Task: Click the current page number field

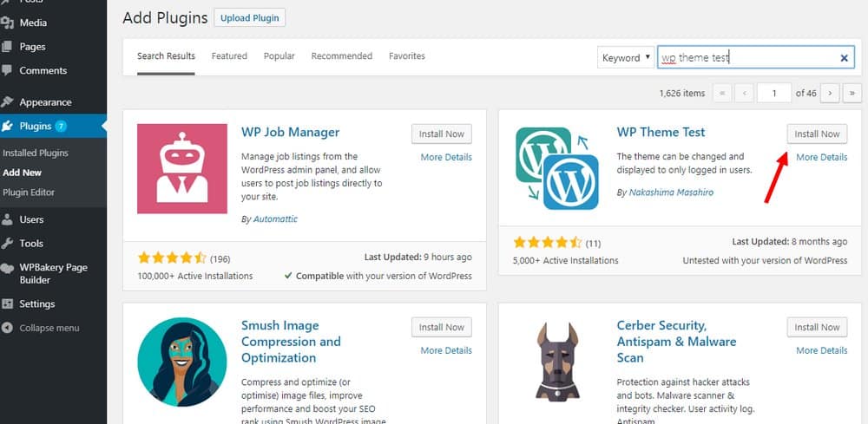Action: tap(774, 93)
